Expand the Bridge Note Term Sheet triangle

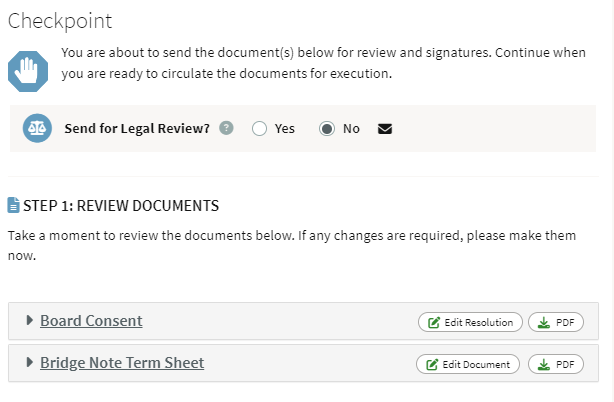point(29,362)
